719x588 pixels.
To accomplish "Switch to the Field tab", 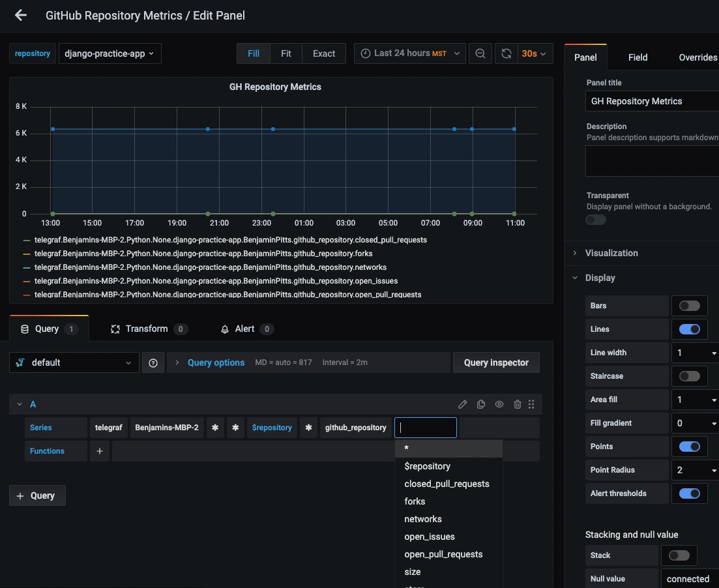I will [638, 57].
